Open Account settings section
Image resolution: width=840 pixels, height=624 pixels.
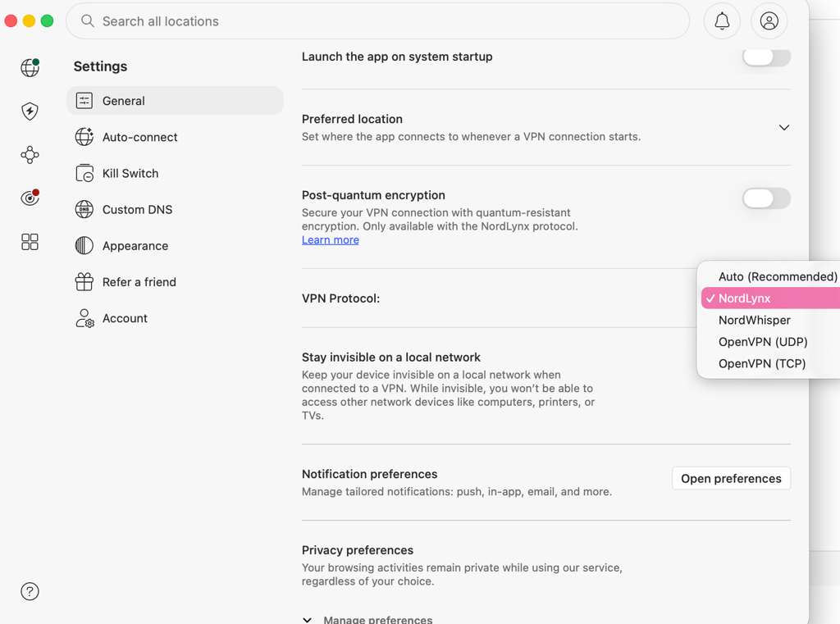tap(175, 318)
